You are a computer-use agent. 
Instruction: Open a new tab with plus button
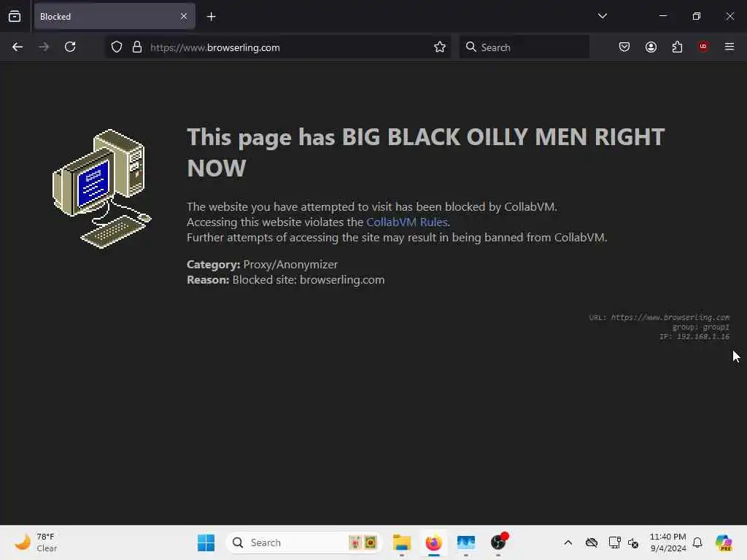(x=211, y=17)
